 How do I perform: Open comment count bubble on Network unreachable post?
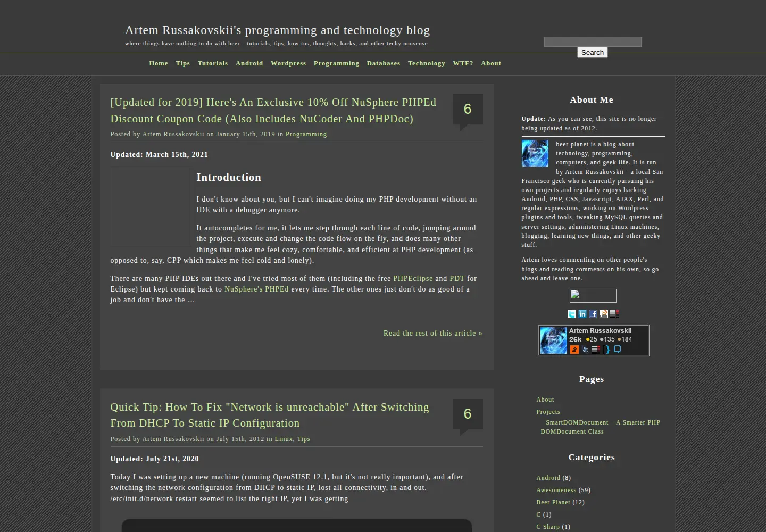[468, 414]
